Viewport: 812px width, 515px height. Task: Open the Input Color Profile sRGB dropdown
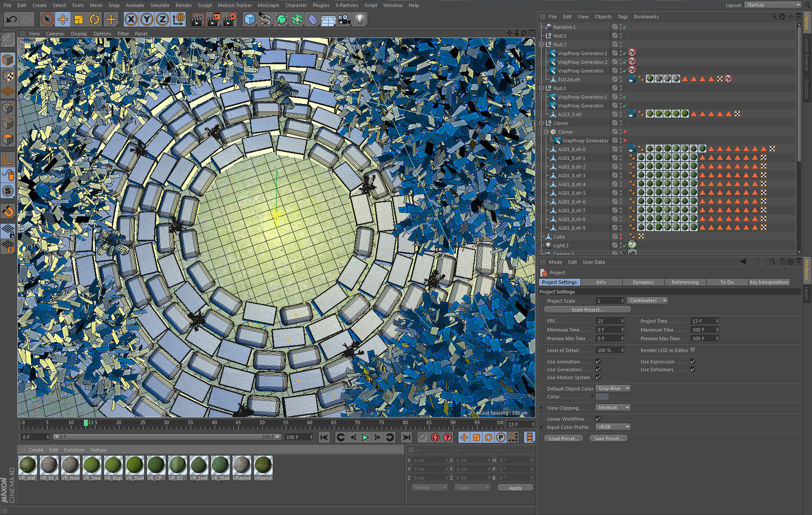tap(614, 427)
